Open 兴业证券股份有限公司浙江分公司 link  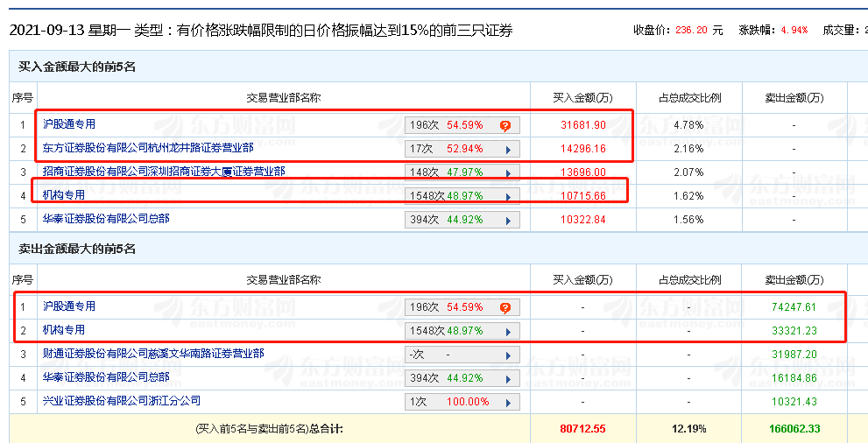point(122,401)
